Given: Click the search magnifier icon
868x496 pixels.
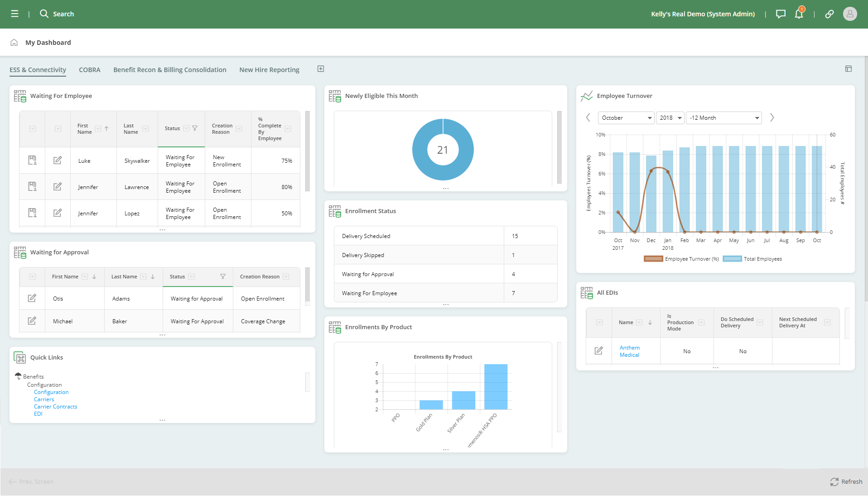Looking at the screenshot, I should (x=44, y=14).
